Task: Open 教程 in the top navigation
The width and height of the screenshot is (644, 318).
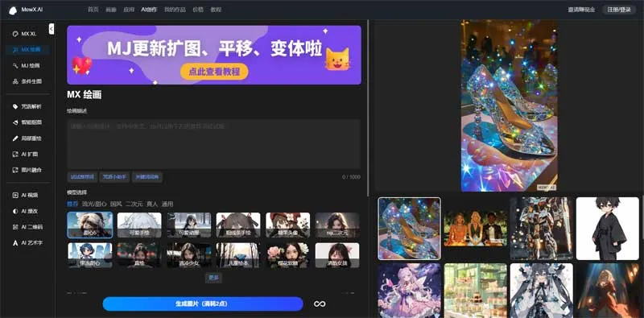Action: click(216, 10)
